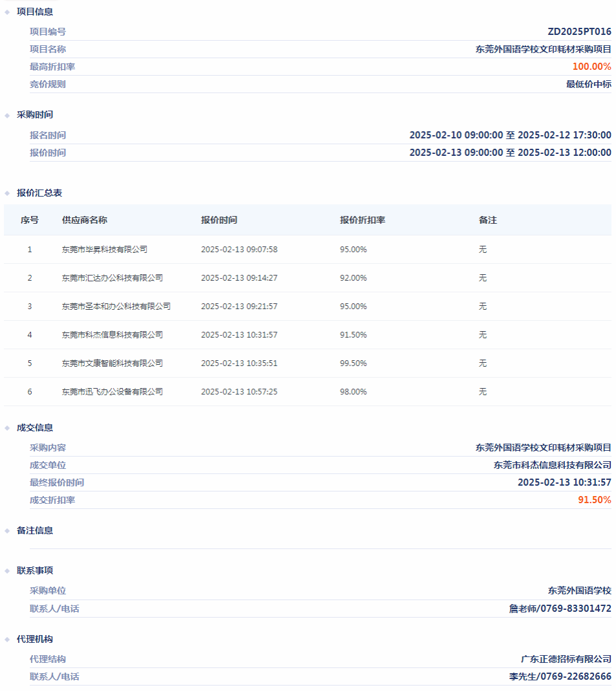The image size is (616, 692).
Task: Select the 联系事项 section heading
Action: click(35, 570)
